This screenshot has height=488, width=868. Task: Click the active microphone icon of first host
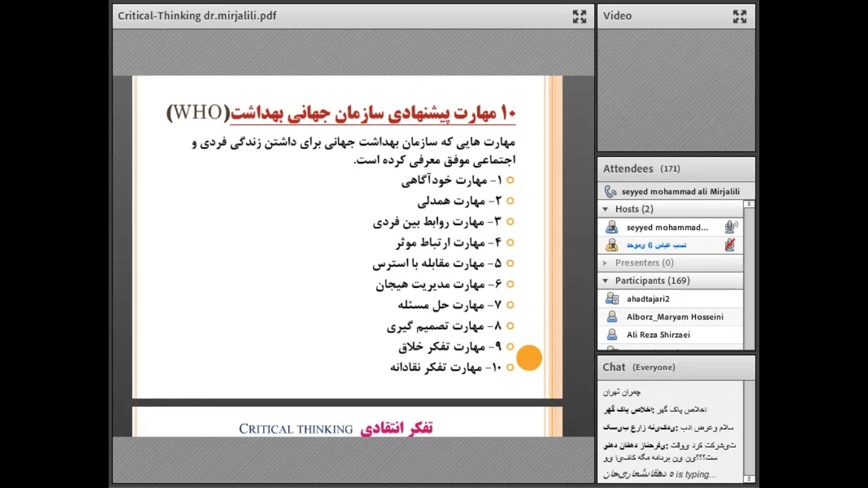pyautogui.click(x=730, y=227)
